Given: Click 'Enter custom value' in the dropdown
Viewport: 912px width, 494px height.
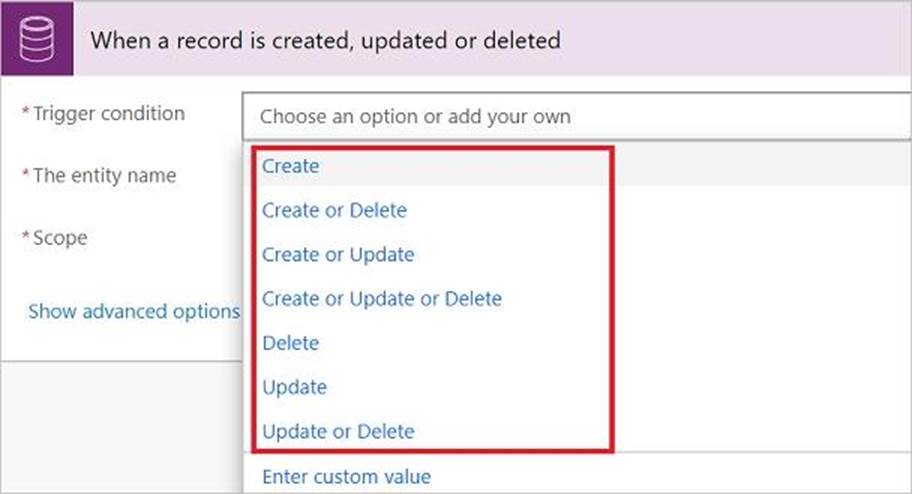Looking at the screenshot, I should [x=346, y=477].
